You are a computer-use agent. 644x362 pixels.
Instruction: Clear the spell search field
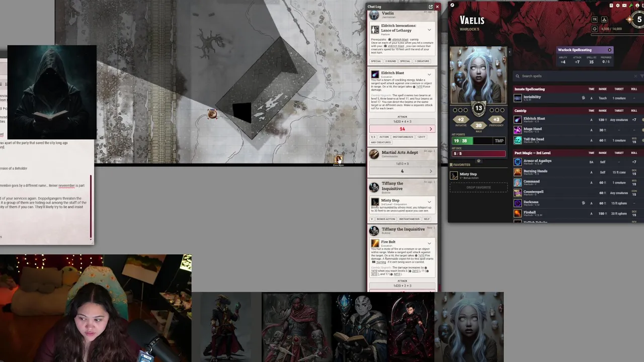pyautogui.click(x=635, y=76)
